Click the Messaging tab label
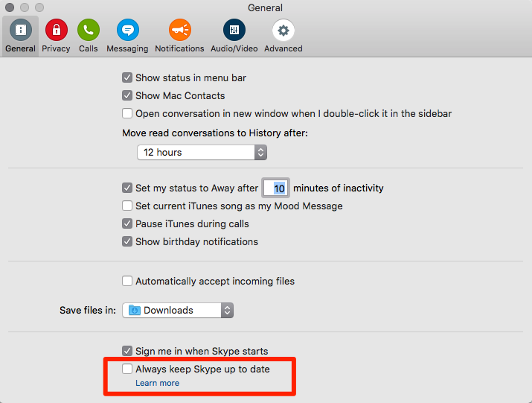Image resolution: width=532 pixels, height=403 pixels. click(x=127, y=48)
